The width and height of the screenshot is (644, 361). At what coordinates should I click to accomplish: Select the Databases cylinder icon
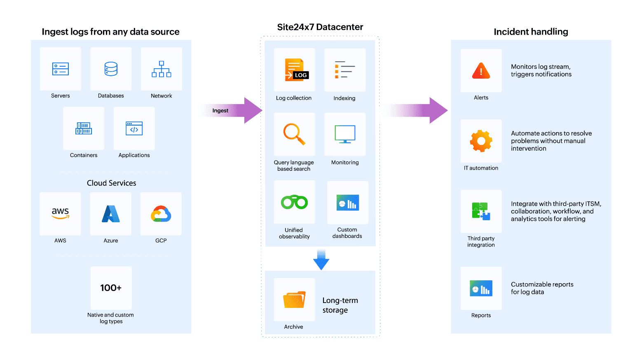click(x=111, y=69)
